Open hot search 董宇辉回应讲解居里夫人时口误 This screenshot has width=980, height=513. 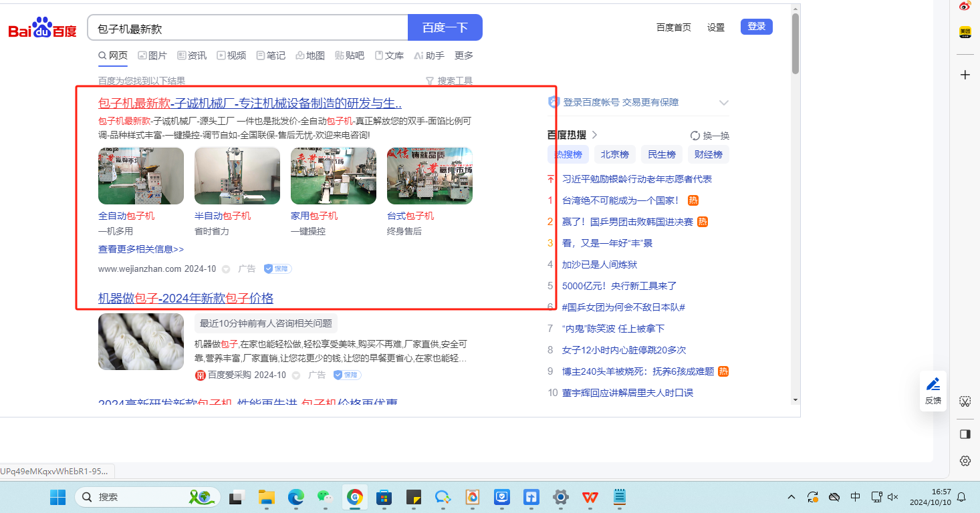[628, 393]
